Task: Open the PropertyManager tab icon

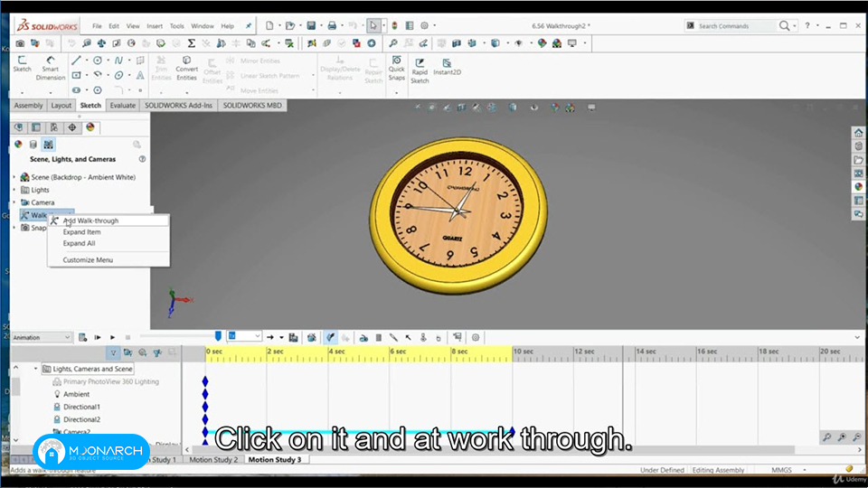Action: tap(36, 127)
